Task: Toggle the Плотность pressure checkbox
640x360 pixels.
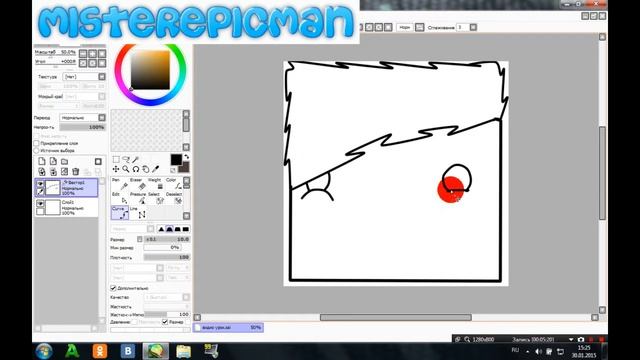Action: (134, 322)
